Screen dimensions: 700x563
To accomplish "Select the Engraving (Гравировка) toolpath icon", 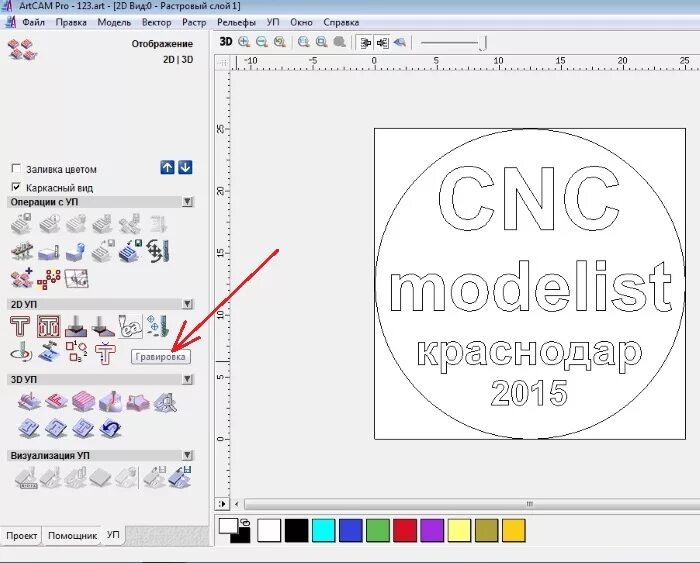I will click(130, 326).
